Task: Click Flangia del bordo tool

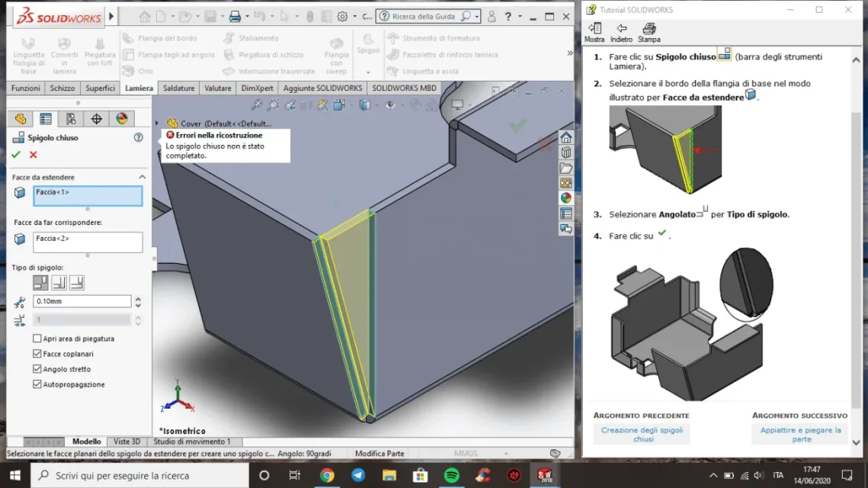Action: pos(160,38)
